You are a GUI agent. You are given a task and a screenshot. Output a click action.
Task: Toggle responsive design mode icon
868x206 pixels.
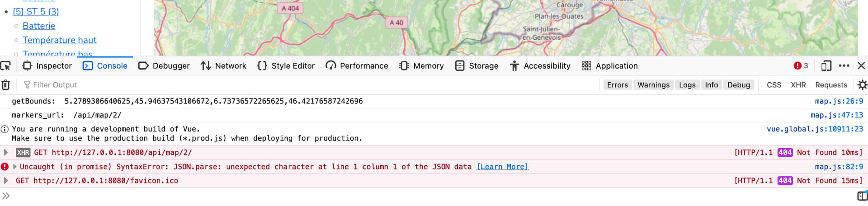point(826,66)
